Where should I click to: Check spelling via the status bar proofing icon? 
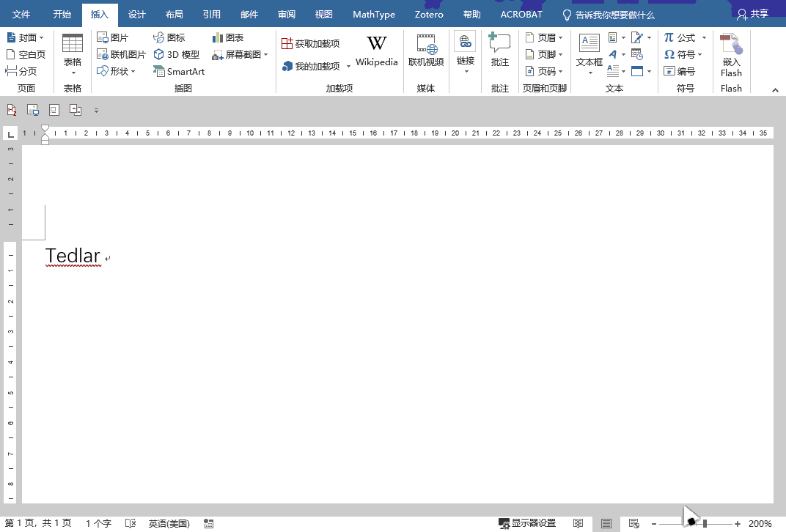click(x=131, y=523)
